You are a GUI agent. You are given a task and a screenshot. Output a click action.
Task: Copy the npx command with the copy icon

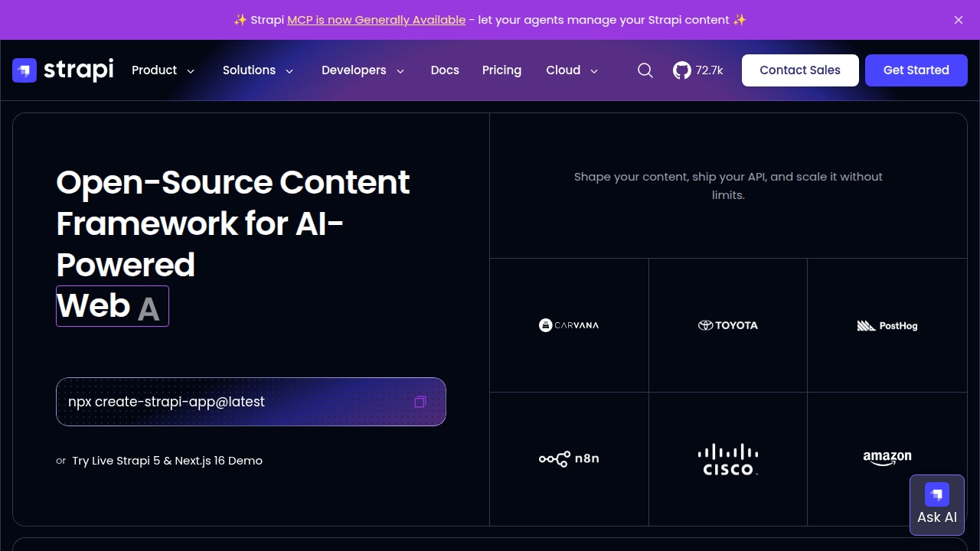(x=420, y=402)
